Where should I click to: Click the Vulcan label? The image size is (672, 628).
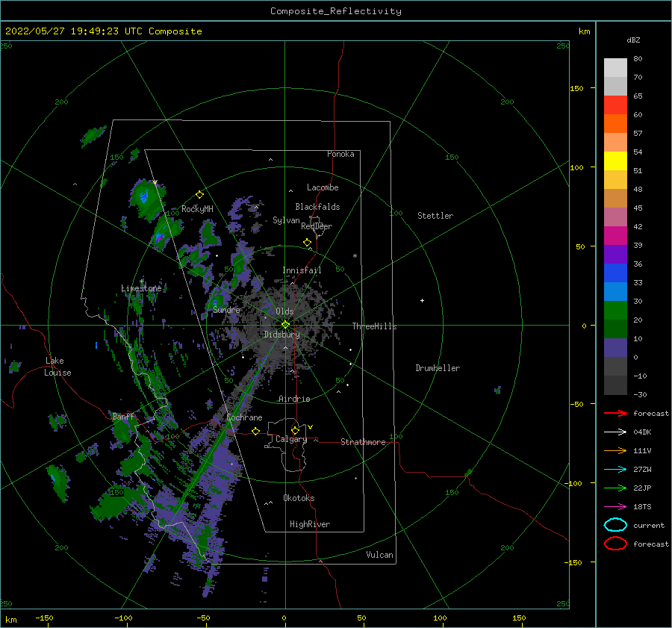[x=379, y=555]
